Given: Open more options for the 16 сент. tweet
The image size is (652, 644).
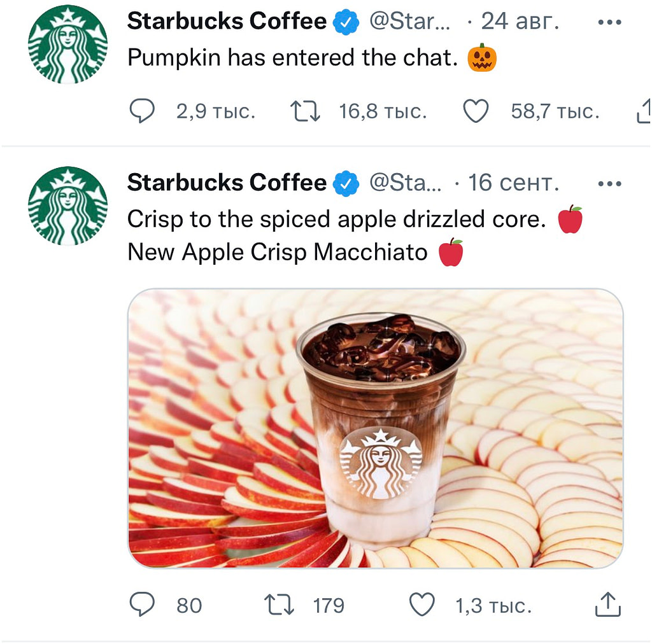Looking at the screenshot, I should (609, 184).
